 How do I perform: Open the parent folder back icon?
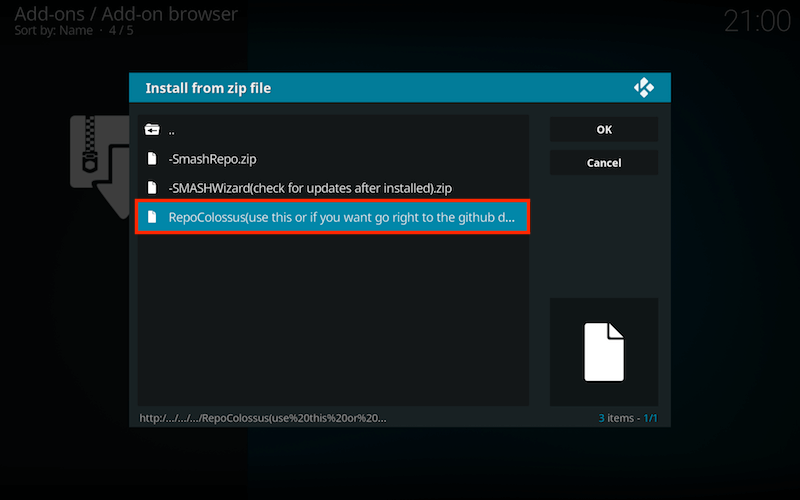coord(152,130)
